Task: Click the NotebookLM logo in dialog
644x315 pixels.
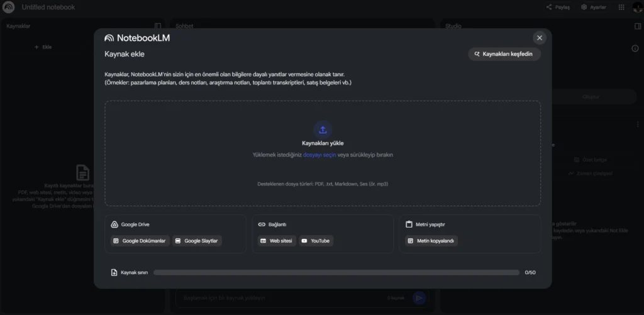Action: pos(137,38)
